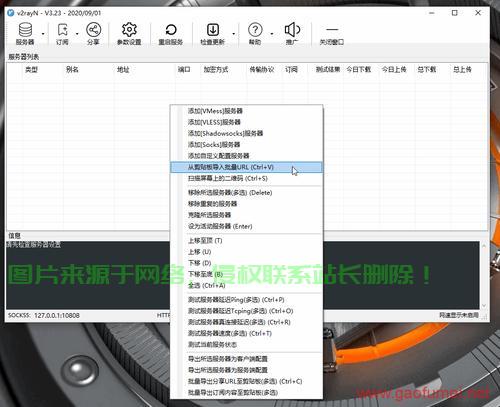Viewport: 500px width, 407px height.
Task: Expand the 服务器 dropdown arrow
Action: [x=43, y=34]
